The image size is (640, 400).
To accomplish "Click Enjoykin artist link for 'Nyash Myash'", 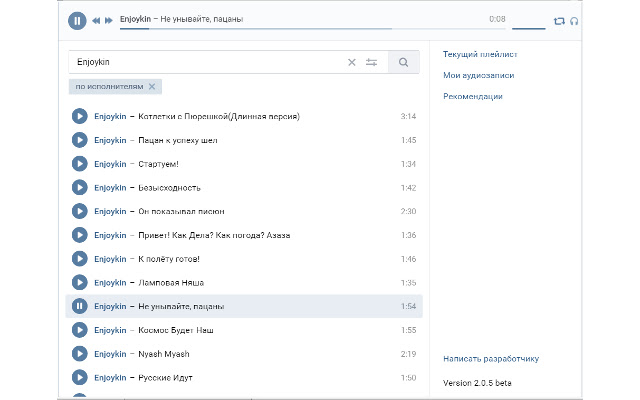I will (110, 354).
